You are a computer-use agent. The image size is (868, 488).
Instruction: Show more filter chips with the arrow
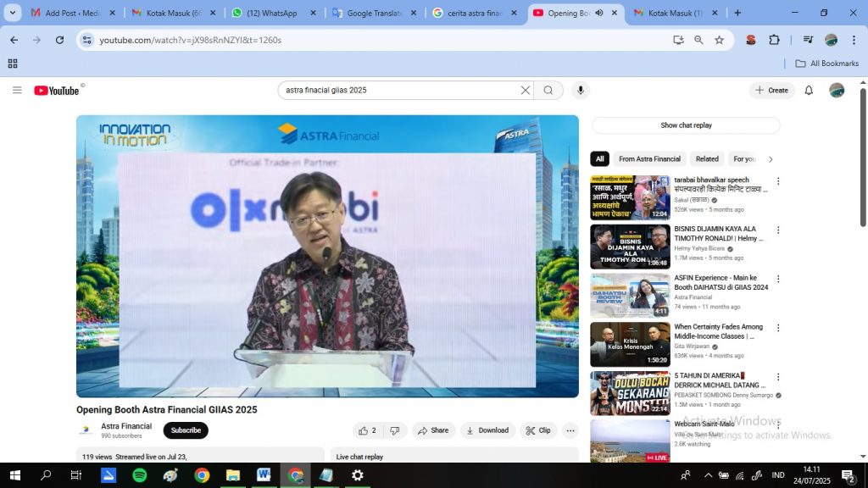[770, 159]
